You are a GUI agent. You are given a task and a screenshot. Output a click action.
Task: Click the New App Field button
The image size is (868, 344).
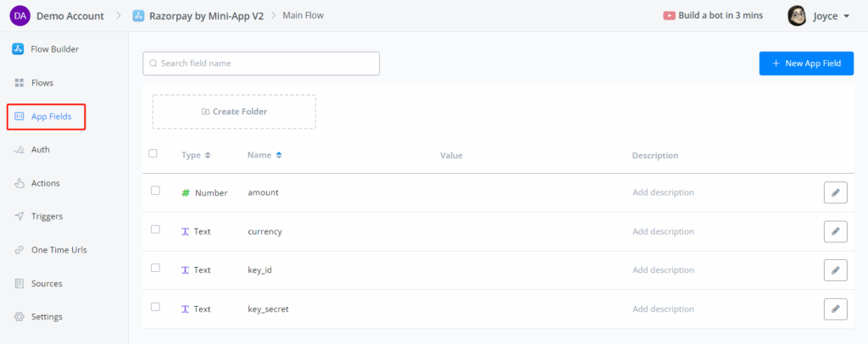(x=806, y=64)
